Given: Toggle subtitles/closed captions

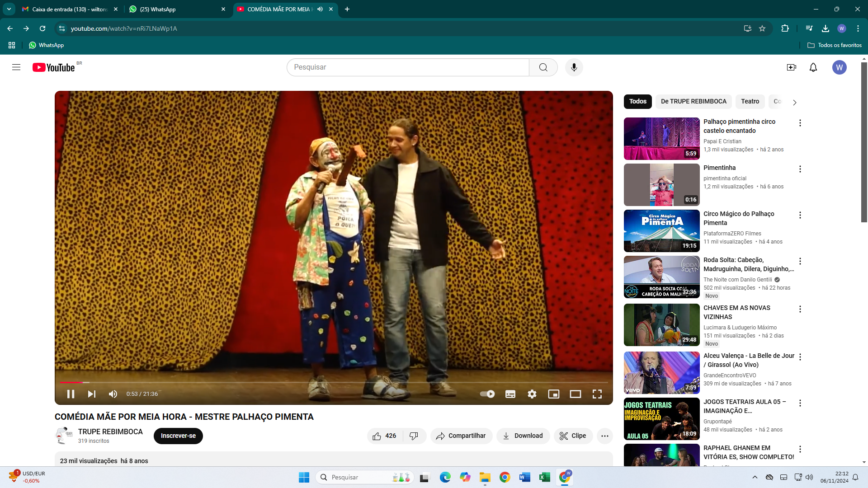Looking at the screenshot, I should [510, 394].
